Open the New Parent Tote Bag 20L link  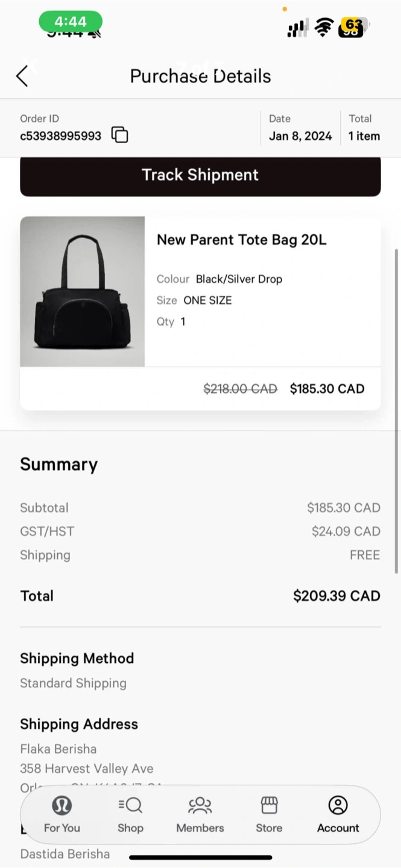pyautogui.click(x=241, y=240)
